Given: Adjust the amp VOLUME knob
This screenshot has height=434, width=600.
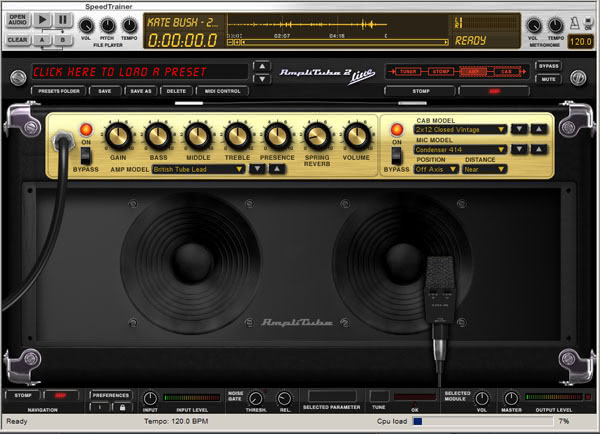Looking at the screenshot, I should 357,137.
